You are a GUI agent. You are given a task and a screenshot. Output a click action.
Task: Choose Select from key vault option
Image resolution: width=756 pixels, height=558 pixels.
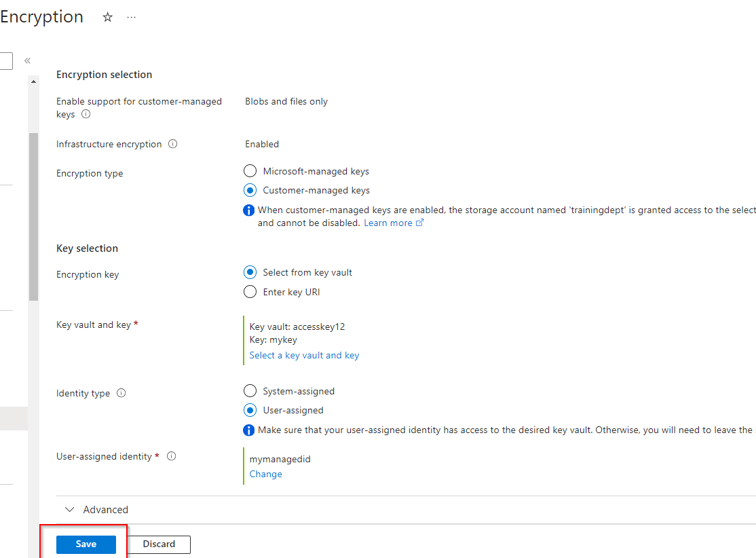click(250, 272)
